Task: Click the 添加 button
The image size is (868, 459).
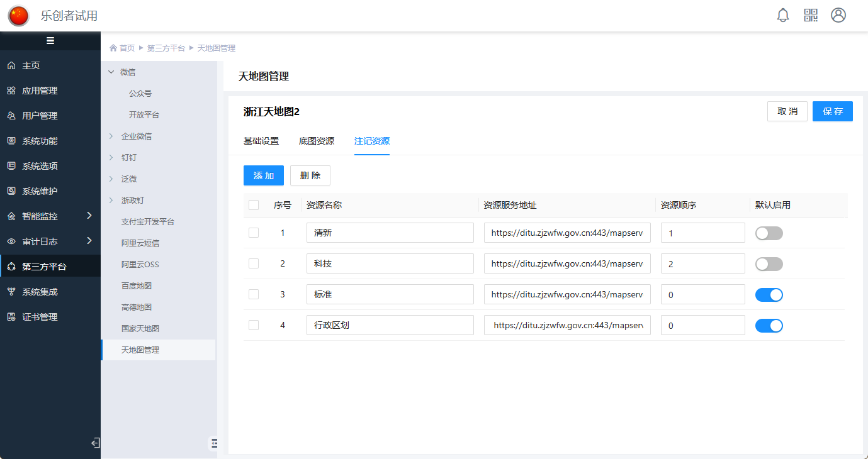Action: pyautogui.click(x=263, y=175)
